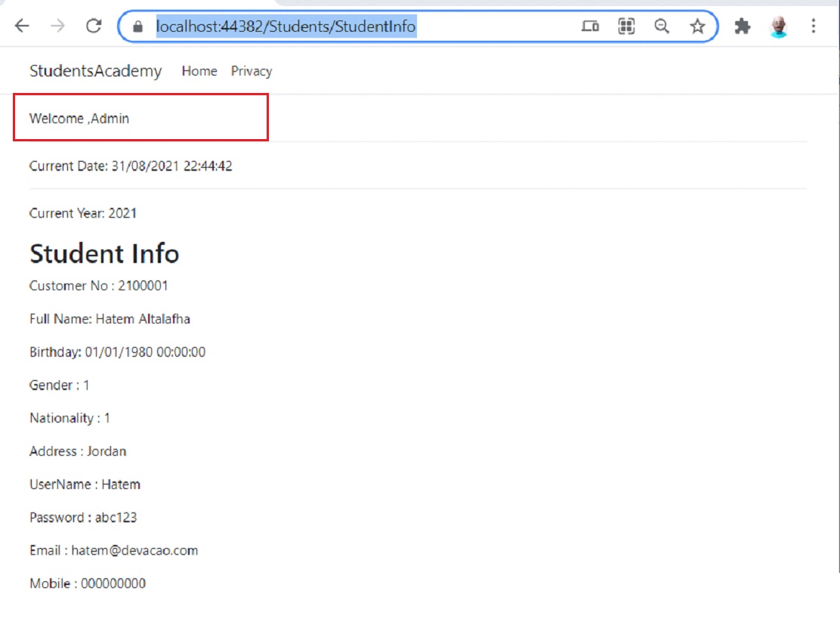This screenshot has height=644, width=840.
Task: Click the 'Gender : 1' line
Action: tap(60, 385)
